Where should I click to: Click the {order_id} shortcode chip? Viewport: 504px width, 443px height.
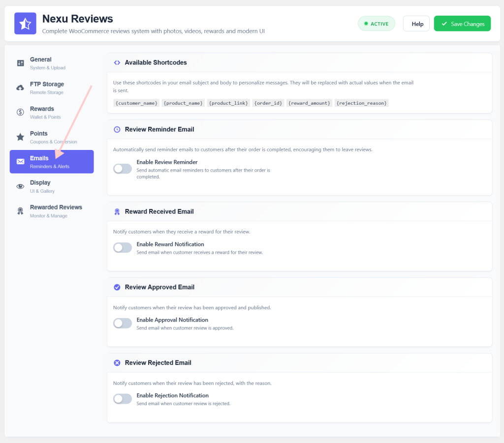pyautogui.click(x=268, y=103)
